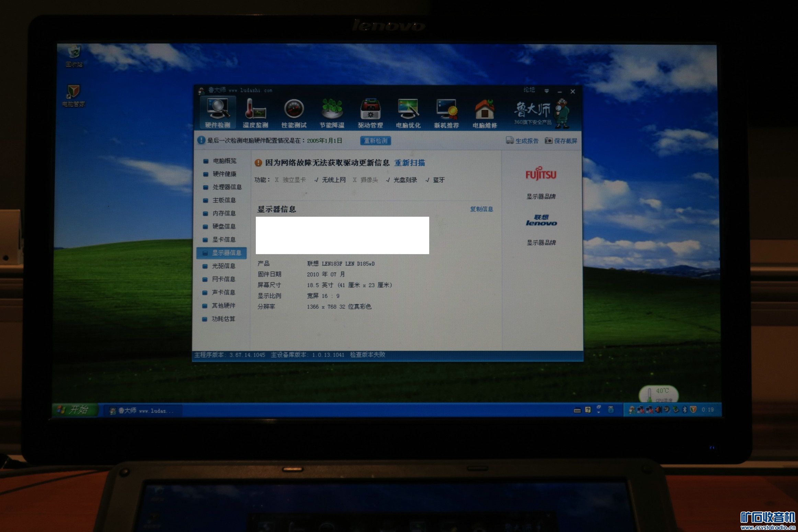Open the 回收站 Recycle Bin desktop icon
This screenshot has width=798, height=532.
click(x=74, y=56)
